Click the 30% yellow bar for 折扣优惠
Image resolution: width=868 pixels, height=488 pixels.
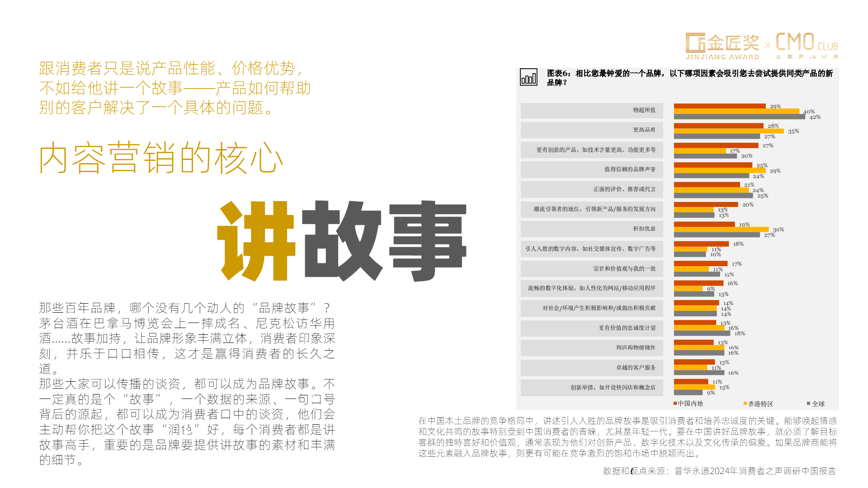(x=721, y=230)
